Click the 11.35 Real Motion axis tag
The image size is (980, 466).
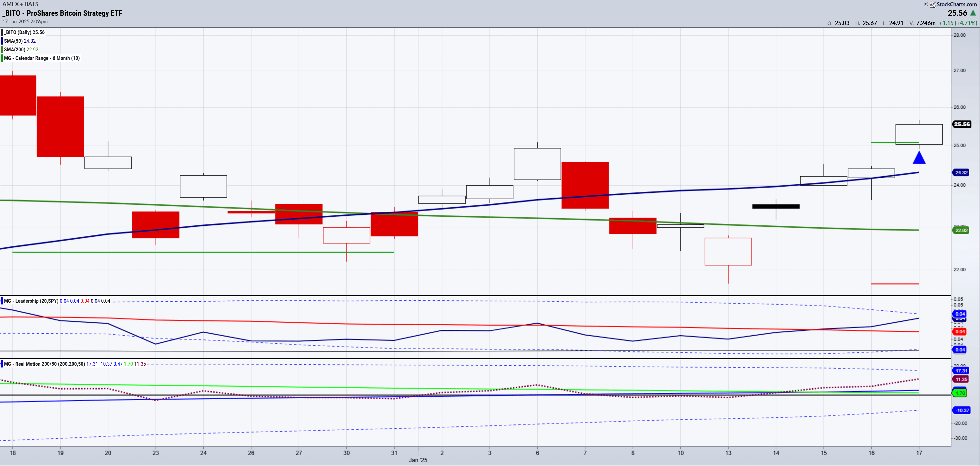click(961, 379)
